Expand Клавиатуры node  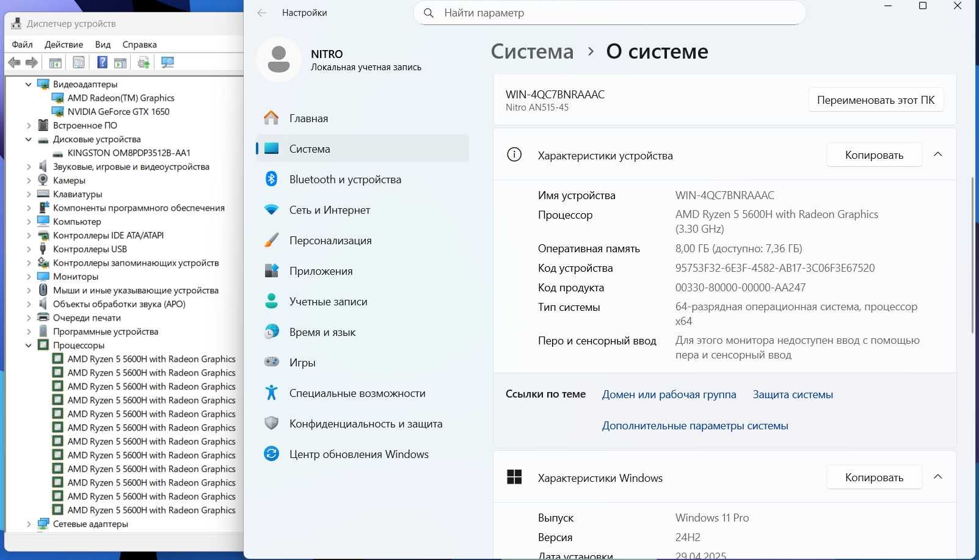(28, 194)
